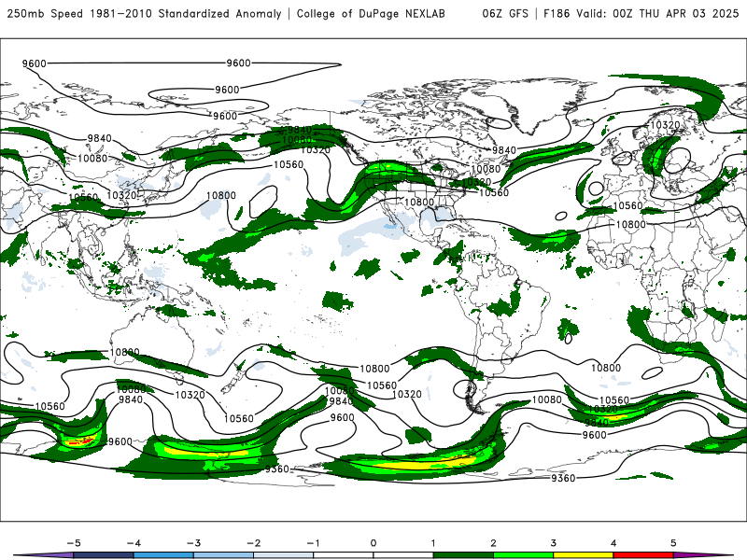The width and height of the screenshot is (747, 560).
Task: Click the colorbar tick label "5"
Action: (673, 543)
